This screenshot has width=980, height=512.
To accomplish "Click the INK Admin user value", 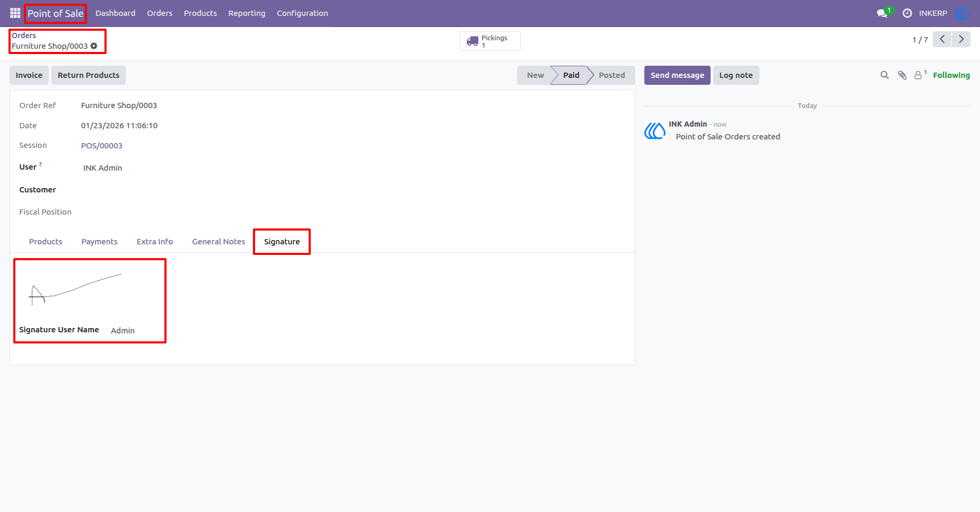I will pyautogui.click(x=103, y=168).
